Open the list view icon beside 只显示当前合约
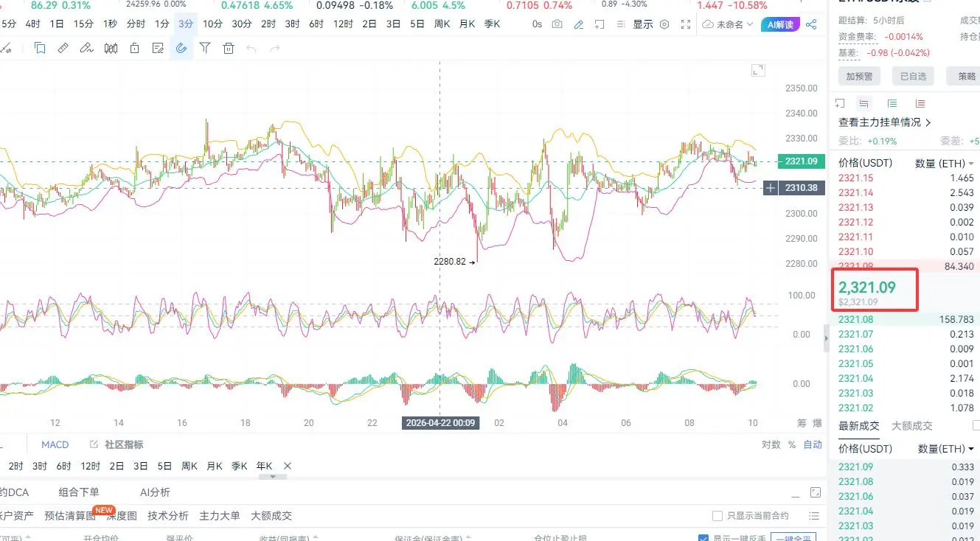 [x=814, y=516]
